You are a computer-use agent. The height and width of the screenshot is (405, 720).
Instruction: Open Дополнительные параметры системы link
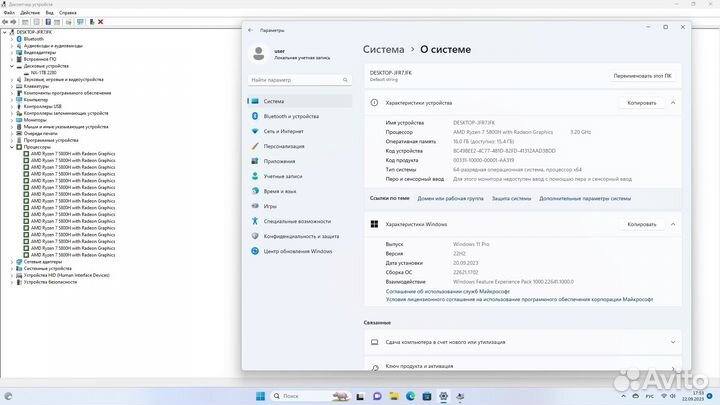tap(585, 199)
